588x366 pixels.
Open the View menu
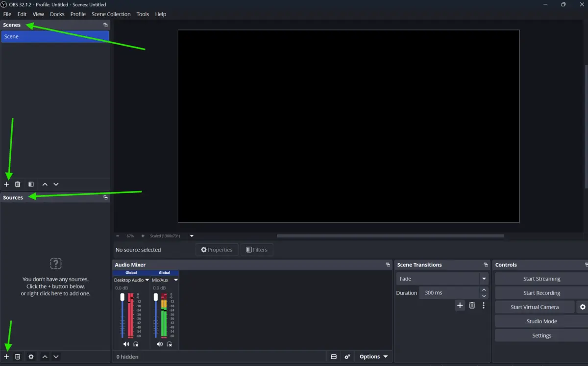(38, 14)
